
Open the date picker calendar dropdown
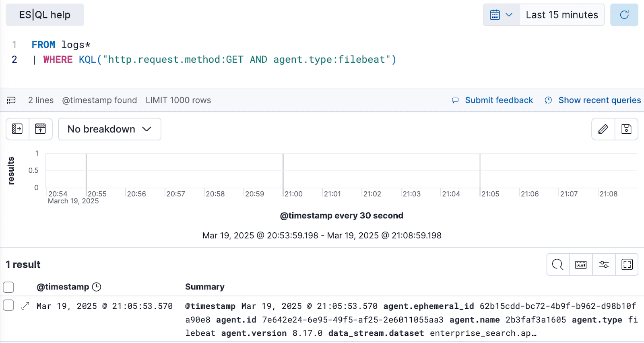[x=501, y=14]
